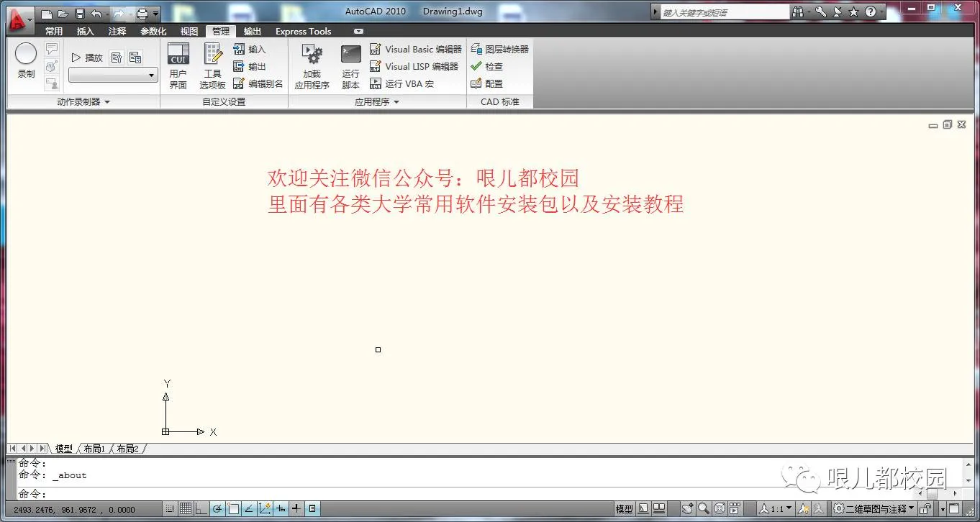Toggle Quick Properties in status bar
The height and width of the screenshot is (522, 980).
click(312, 509)
